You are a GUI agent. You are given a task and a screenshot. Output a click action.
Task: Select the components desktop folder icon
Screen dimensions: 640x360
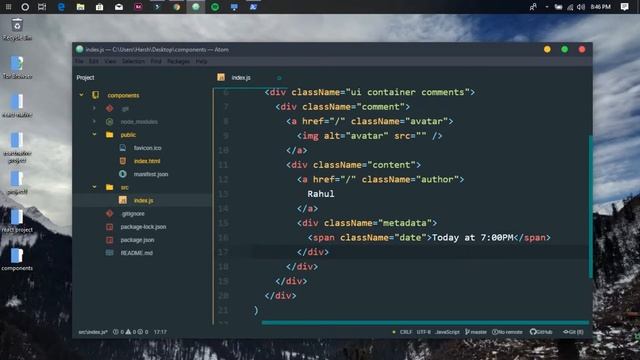(17, 260)
